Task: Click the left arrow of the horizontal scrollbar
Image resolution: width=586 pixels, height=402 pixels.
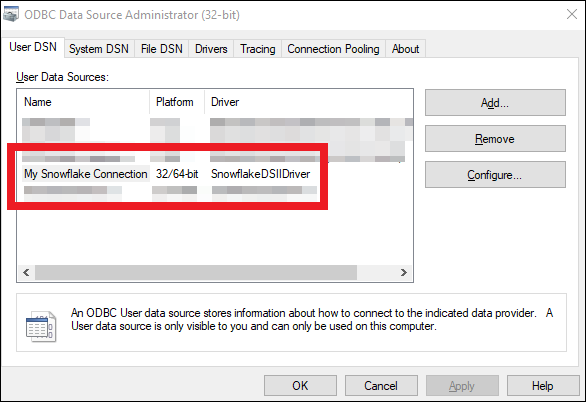Action: tap(26, 272)
